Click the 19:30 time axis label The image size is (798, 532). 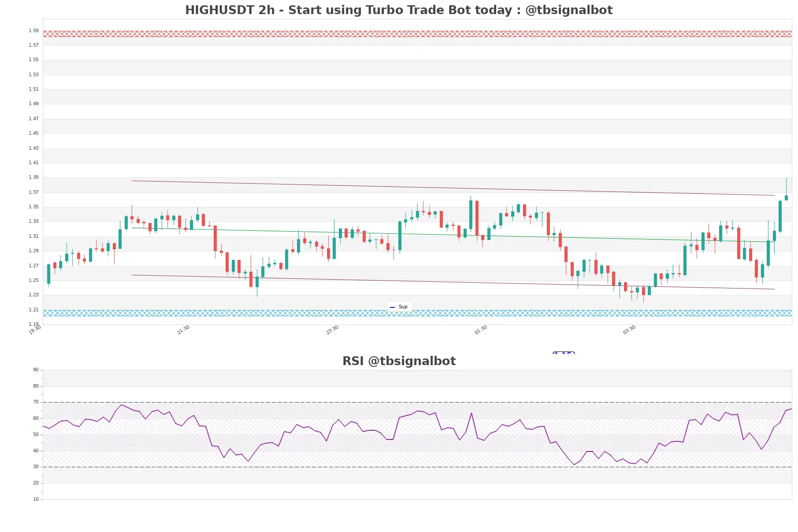coord(35,330)
